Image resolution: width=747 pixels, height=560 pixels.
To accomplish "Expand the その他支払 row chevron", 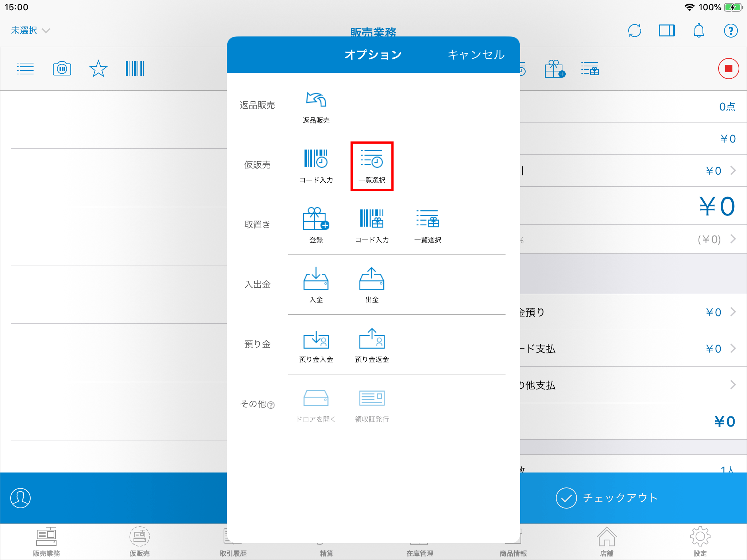I will point(733,385).
